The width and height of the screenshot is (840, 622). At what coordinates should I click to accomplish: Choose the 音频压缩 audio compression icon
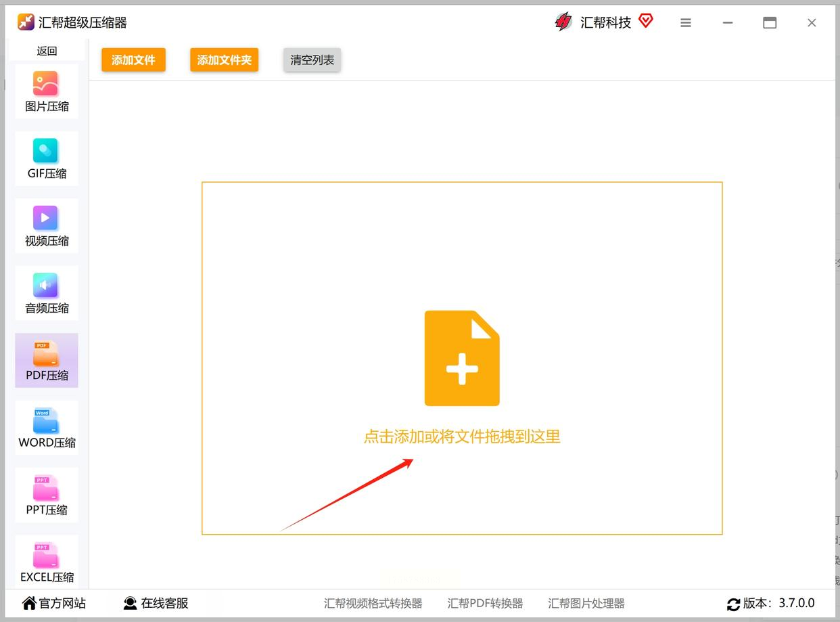point(47,293)
